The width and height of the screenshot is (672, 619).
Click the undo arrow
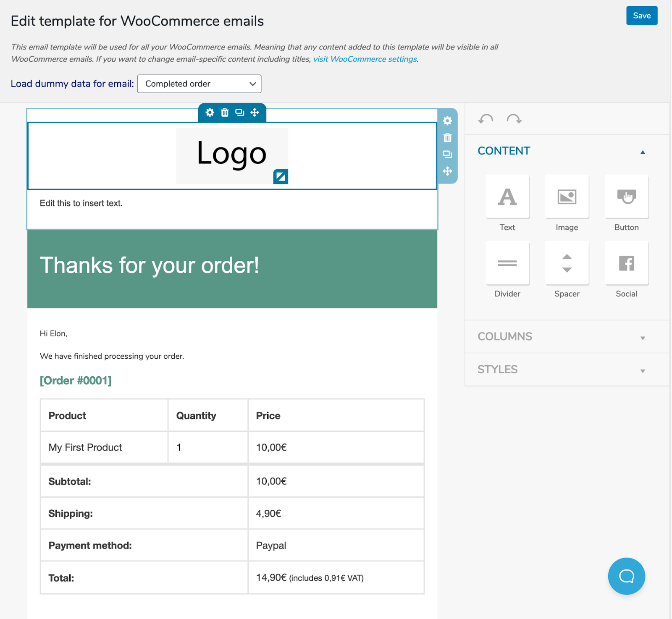click(x=485, y=119)
